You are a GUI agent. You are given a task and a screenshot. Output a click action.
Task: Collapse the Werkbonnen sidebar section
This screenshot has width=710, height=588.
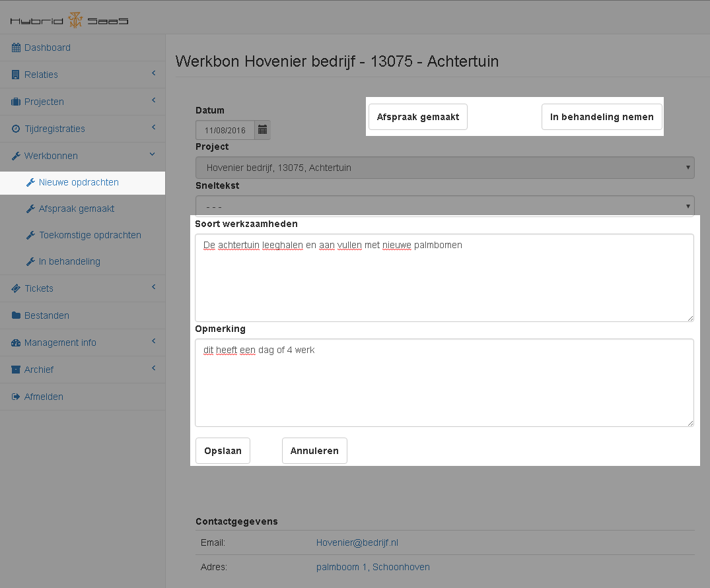(51, 156)
